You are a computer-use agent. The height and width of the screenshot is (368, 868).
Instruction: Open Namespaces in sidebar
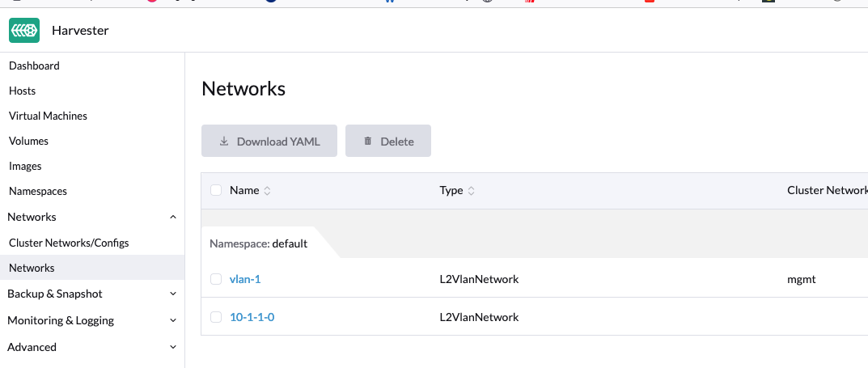(38, 192)
